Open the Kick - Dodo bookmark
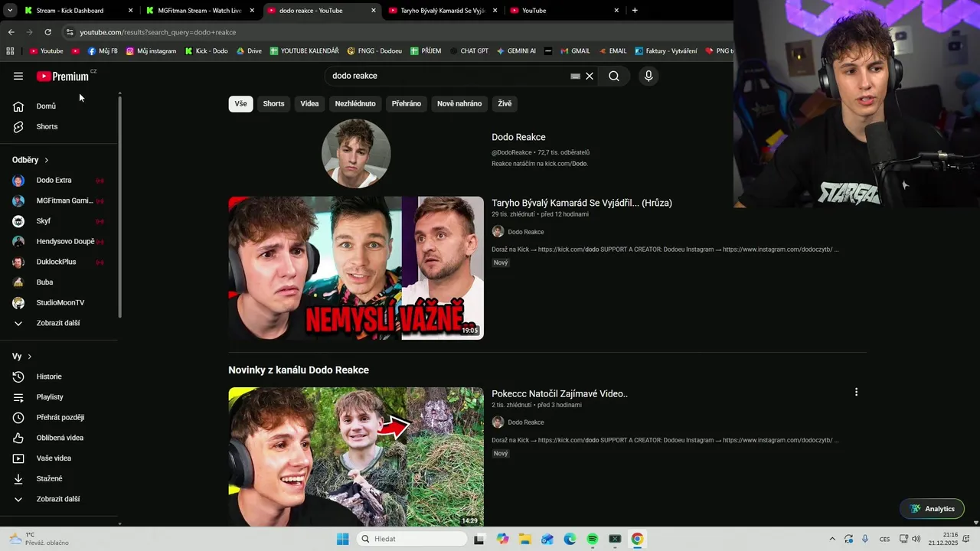The height and width of the screenshot is (551, 980). [206, 51]
